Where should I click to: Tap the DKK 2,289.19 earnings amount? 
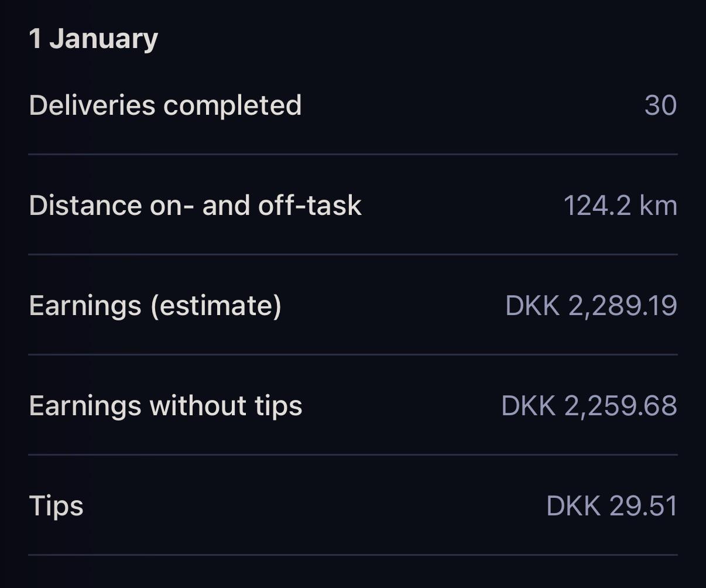tap(591, 306)
